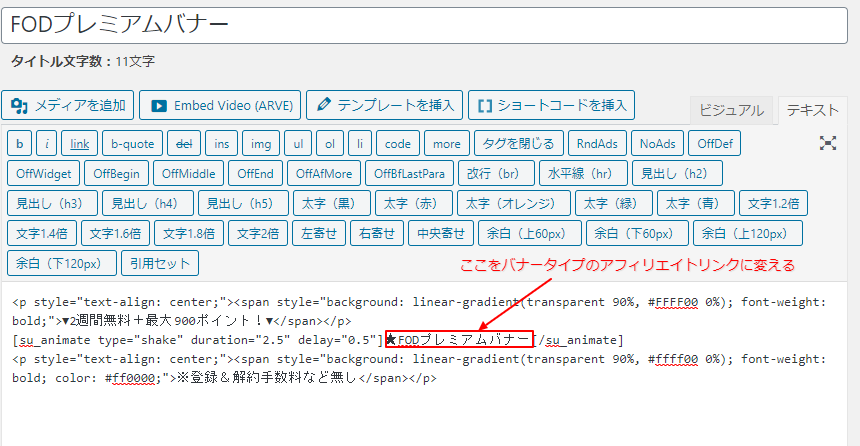Insert italic tag with i button
Image resolution: width=860 pixels, height=446 pixels.
click(47, 144)
